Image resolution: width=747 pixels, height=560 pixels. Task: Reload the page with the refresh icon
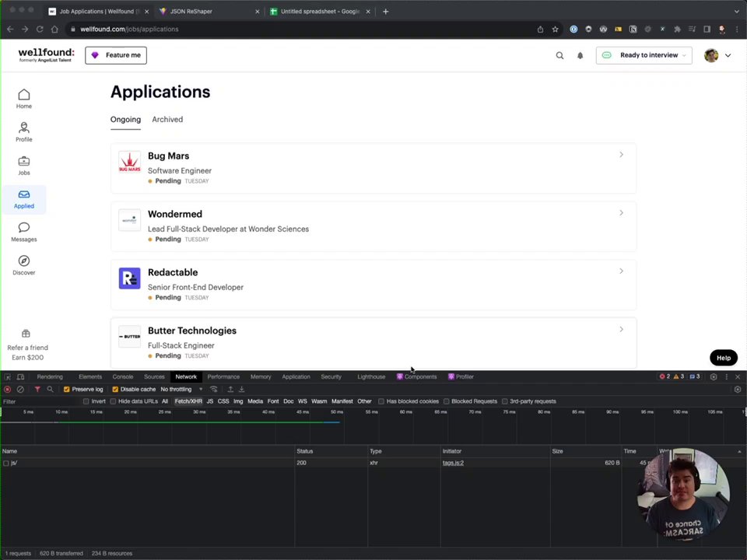[40, 29]
